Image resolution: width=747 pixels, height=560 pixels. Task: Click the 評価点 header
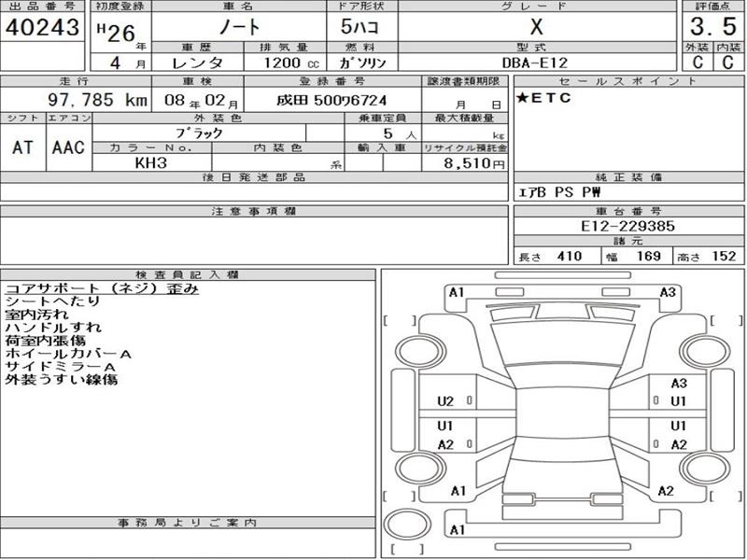(x=712, y=7)
